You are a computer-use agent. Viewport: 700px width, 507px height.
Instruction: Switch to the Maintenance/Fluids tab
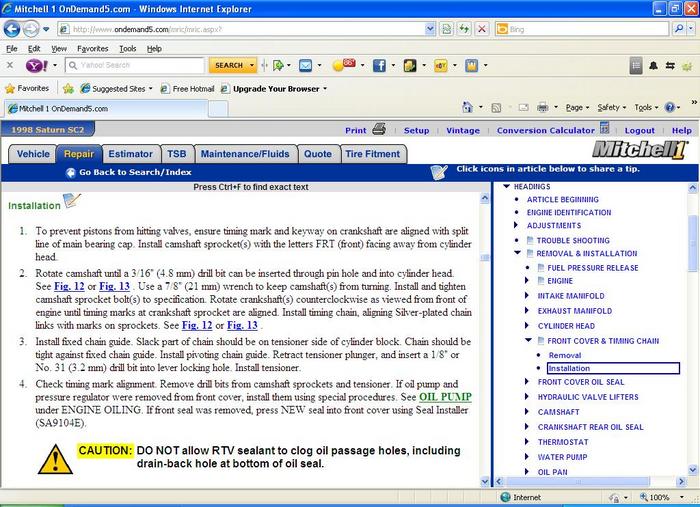click(x=245, y=154)
